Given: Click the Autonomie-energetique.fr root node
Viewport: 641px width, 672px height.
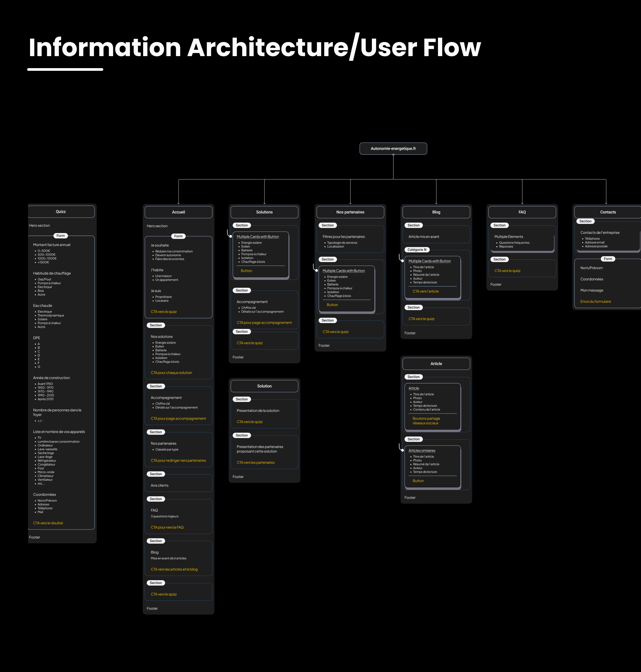Looking at the screenshot, I should pyautogui.click(x=393, y=149).
